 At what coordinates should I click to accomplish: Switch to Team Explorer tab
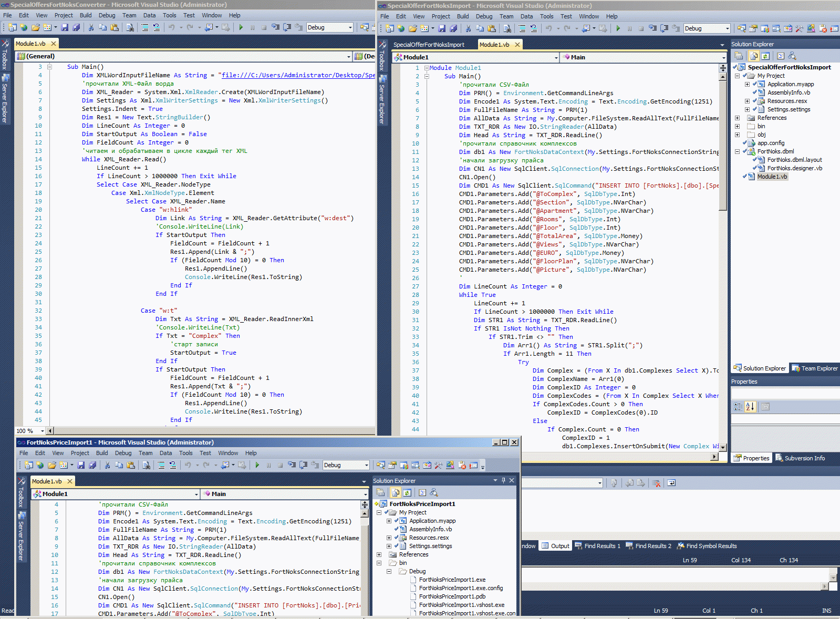tap(815, 368)
